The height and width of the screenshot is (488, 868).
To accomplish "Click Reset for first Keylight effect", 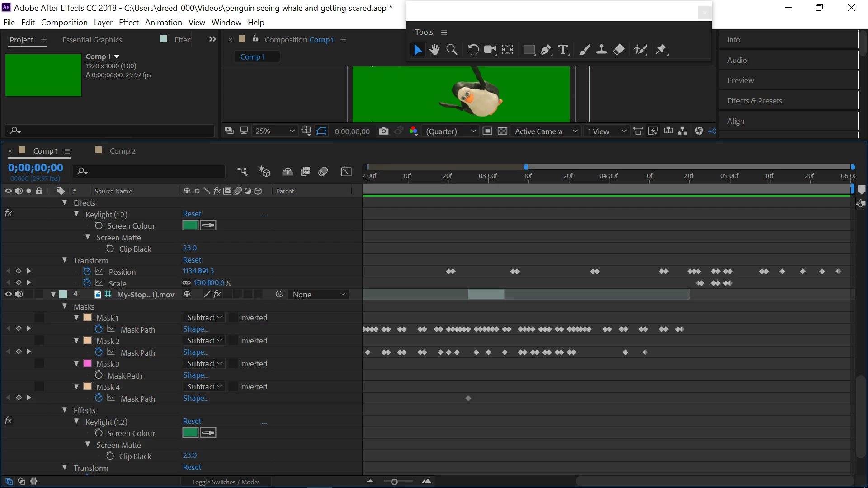I will click(192, 214).
